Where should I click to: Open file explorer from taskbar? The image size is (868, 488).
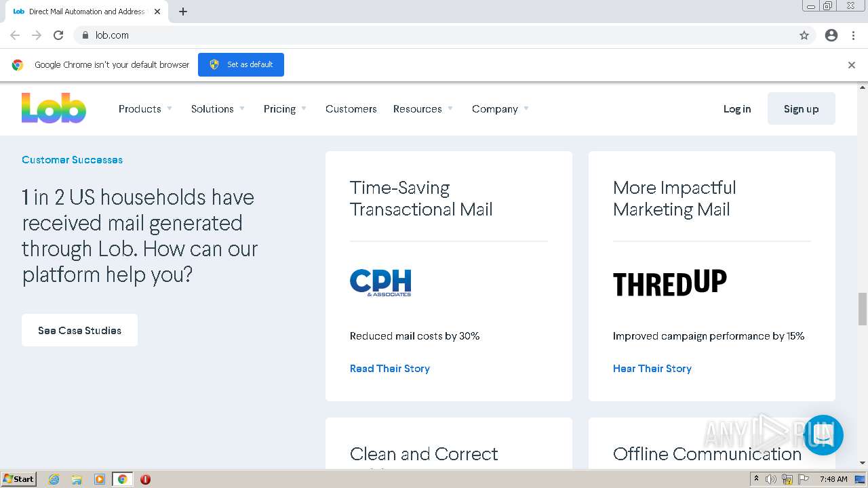[x=77, y=479]
